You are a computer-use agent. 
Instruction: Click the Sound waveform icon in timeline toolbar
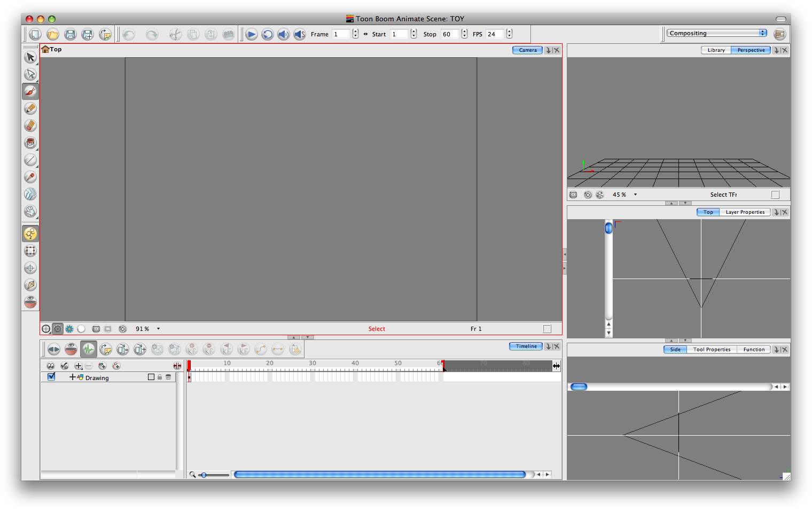click(x=89, y=349)
